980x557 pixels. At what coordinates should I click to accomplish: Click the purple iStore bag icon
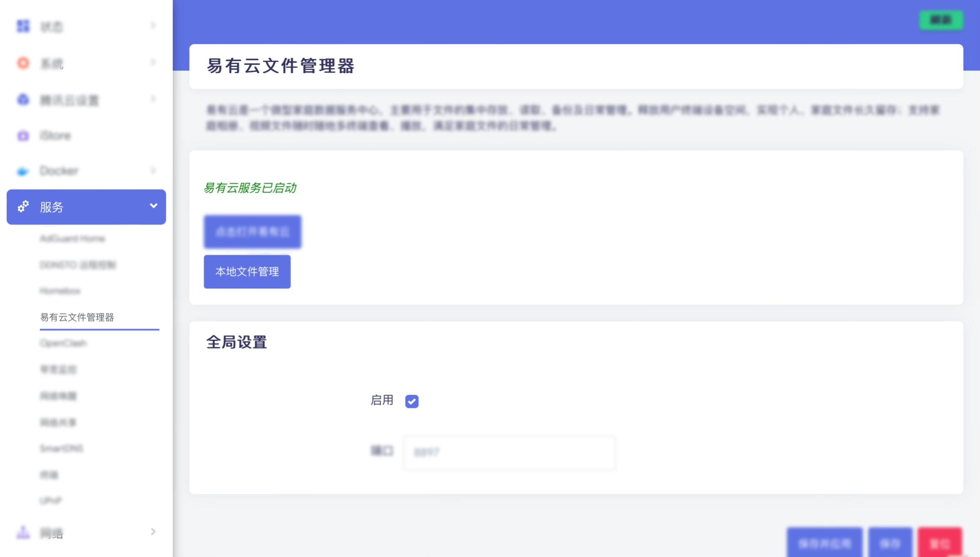click(x=23, y=136)
